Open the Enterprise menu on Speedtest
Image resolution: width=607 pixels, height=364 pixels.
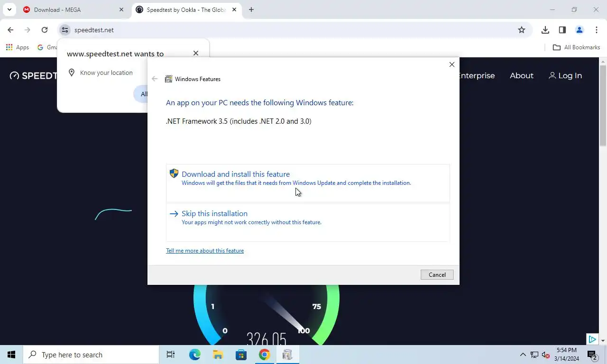[x=477, y=76]
